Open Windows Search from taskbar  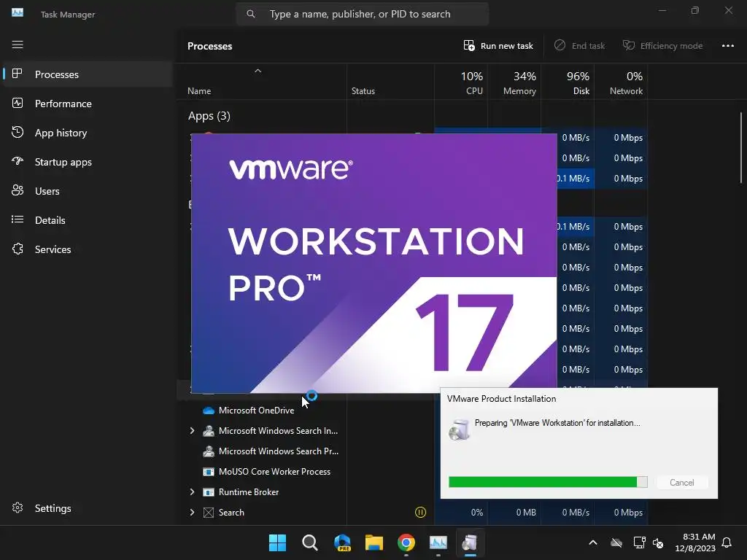coord(309,542)
